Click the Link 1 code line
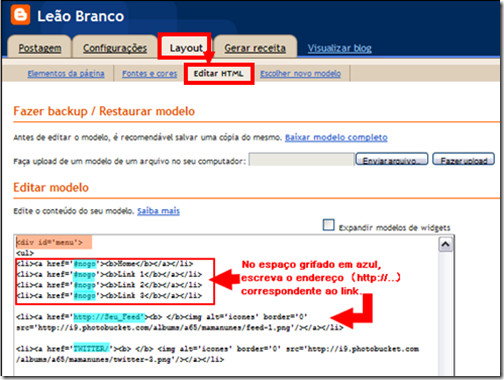Screen dimensions: 504x380 pos(109,274)
